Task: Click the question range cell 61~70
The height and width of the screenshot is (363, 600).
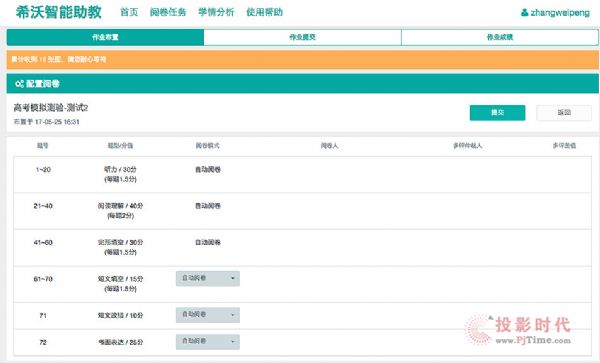Action: [x=43, y=279]
